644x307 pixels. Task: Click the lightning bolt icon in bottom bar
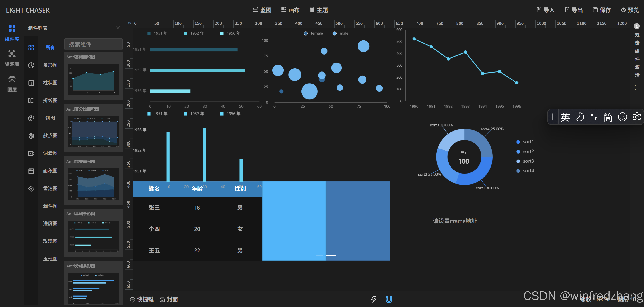click(x=373, y=299)
